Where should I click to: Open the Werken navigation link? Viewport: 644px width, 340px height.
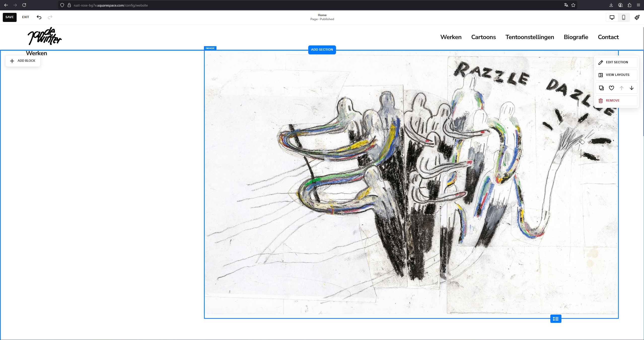point(451,37)
